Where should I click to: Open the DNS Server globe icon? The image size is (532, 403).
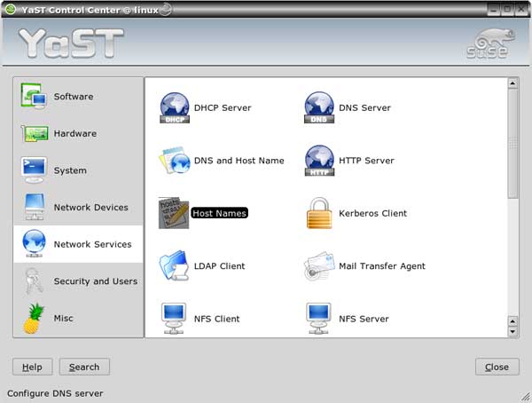pyautogui.click(x=319, y=107)
